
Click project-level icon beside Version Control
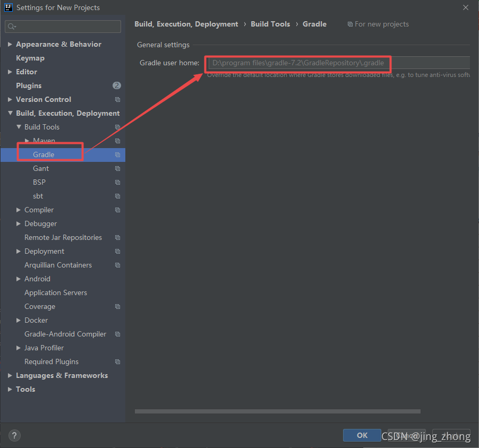pyautogui.click(x=117, y=100)
